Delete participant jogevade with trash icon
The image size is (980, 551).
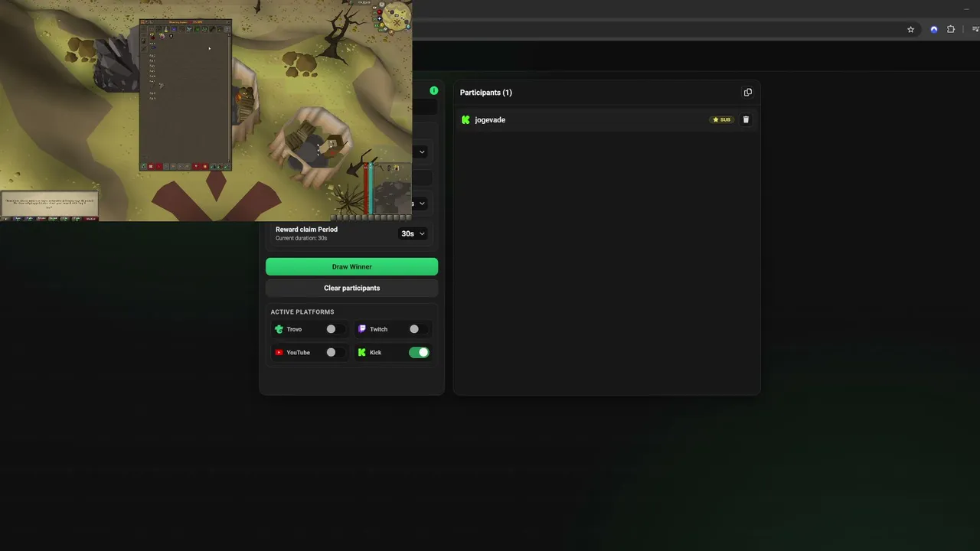click(746, 119)
